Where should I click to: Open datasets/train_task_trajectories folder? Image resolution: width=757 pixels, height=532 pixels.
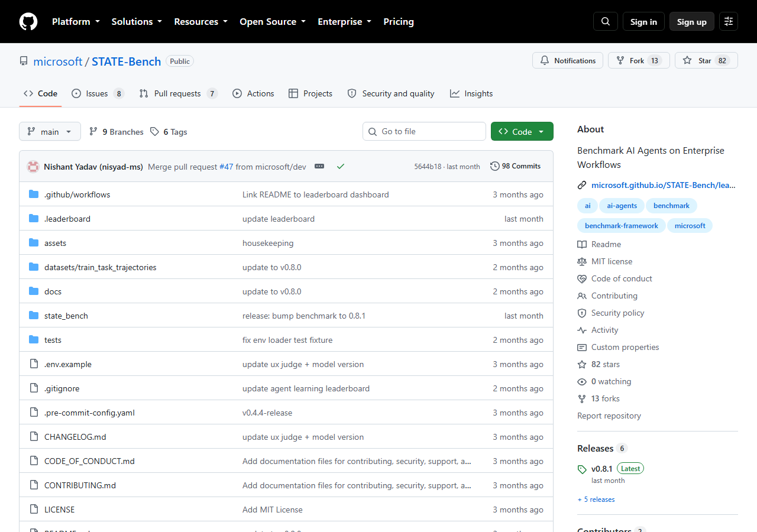pyautogui.click(x=101, y=267)
